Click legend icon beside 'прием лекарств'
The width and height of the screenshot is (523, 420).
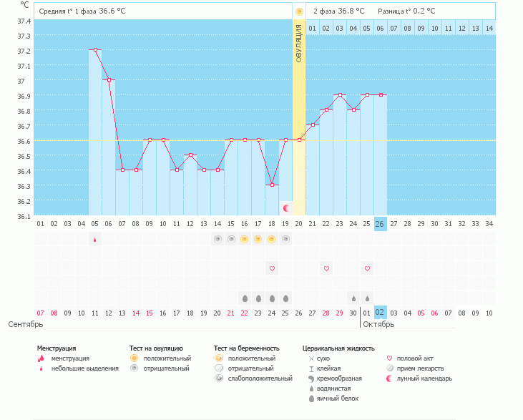pyautogui.click(x=390, y=368)
